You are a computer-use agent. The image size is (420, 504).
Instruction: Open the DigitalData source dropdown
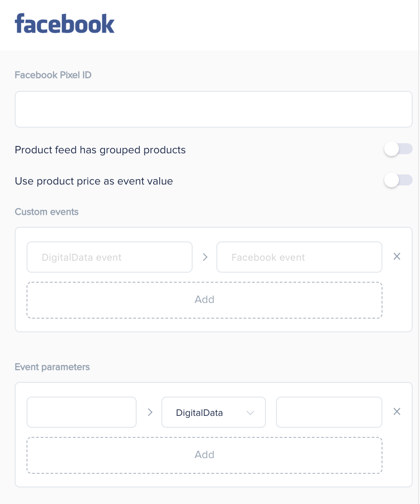tap(214, 412)
